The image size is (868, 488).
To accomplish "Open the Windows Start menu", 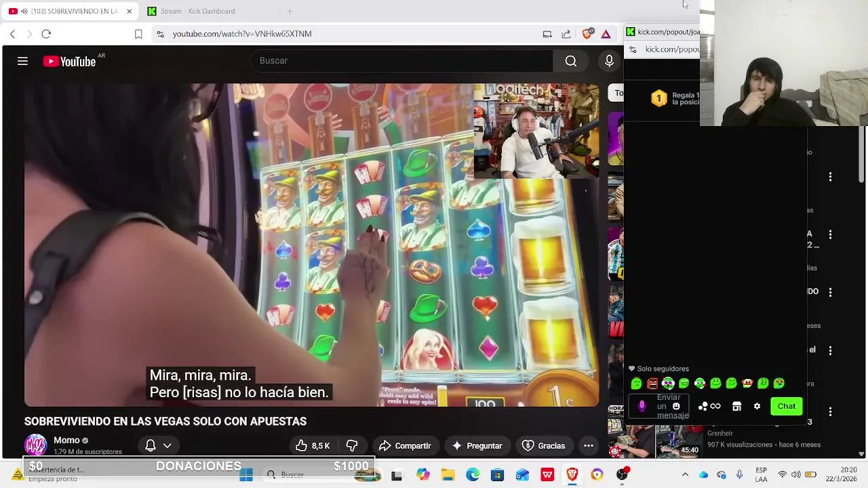I will (246, 475).
